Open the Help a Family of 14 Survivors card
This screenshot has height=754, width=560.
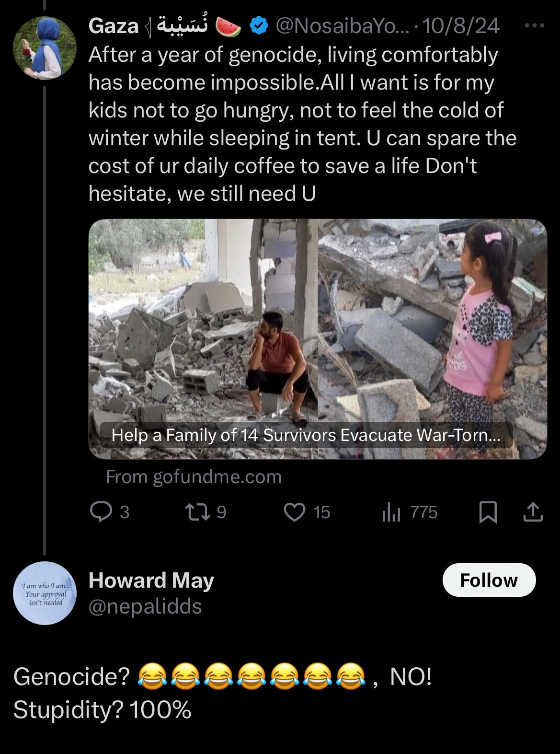tap(306, 435)
